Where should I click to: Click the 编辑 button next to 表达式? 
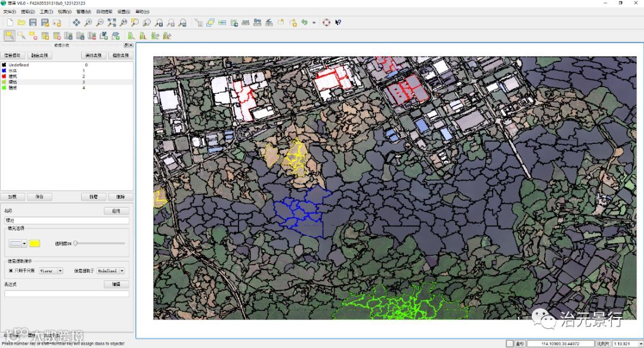pyautogui.click(x=116, y=284)
